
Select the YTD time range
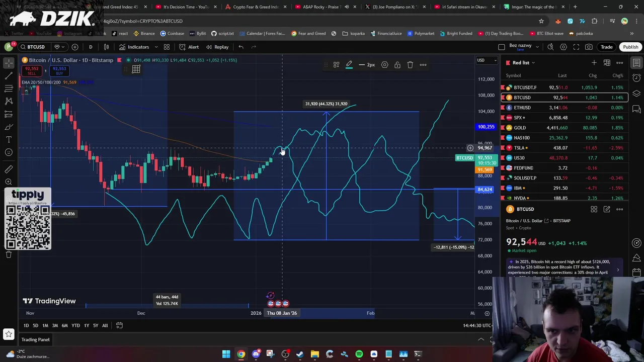pyautogui.click(x=75, y=325)
